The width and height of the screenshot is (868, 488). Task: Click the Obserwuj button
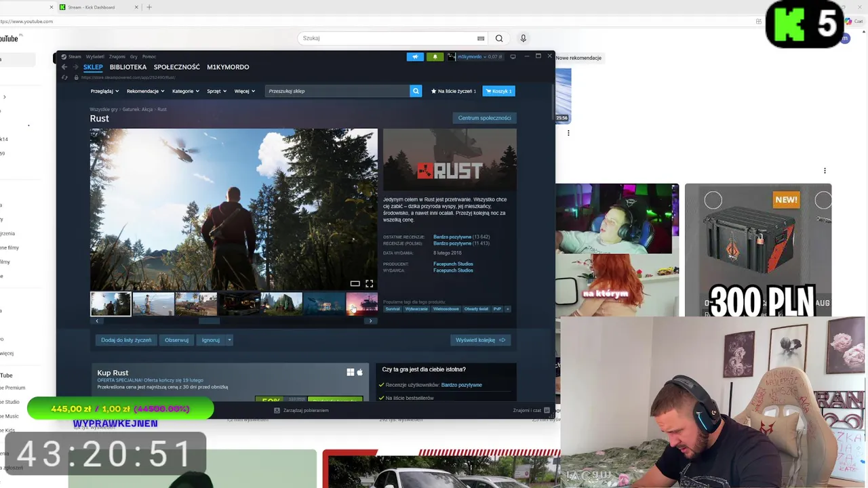pyautogui.click(x=176, y=340)
